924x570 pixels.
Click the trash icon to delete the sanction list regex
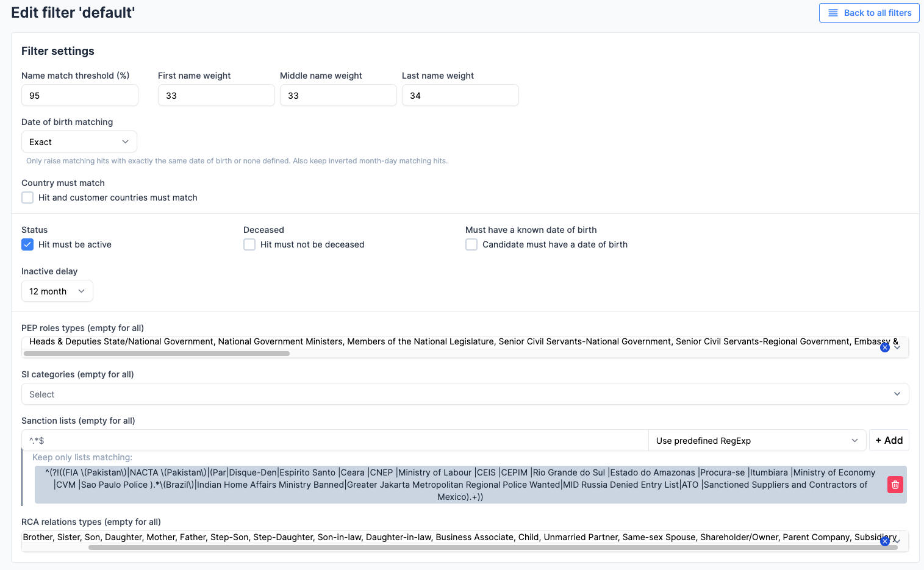coord(895,484)
